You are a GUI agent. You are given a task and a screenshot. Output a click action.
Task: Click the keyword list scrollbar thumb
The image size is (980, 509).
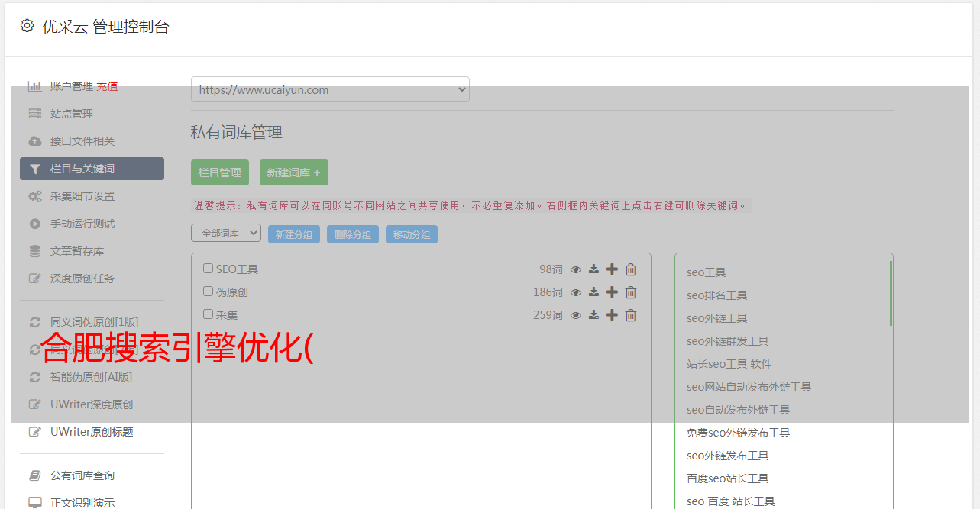[891, 293]
